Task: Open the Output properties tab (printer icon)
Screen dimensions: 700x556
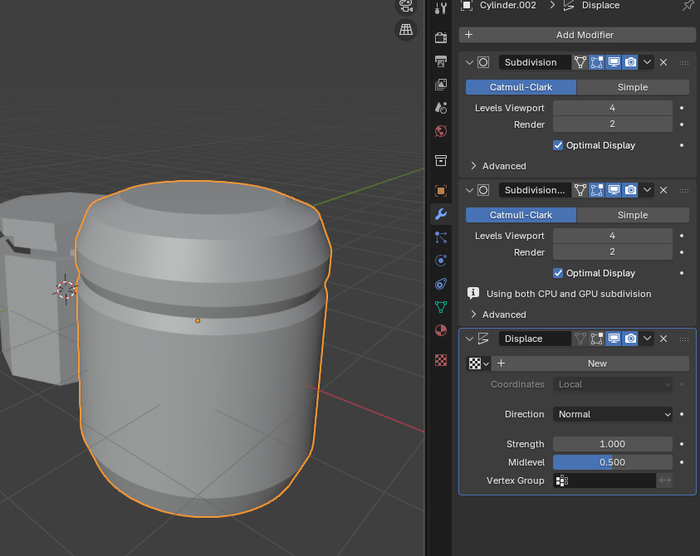Action: coord(441,61)
